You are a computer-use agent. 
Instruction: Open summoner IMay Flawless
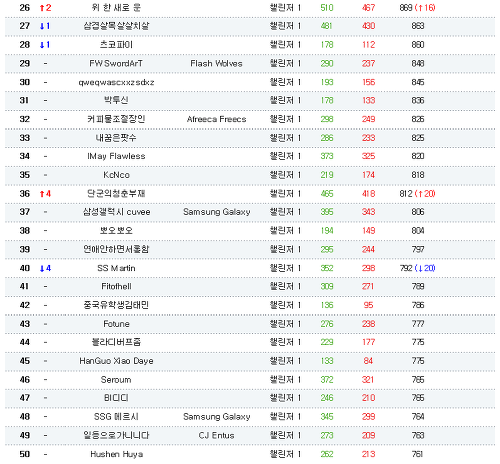116,156
